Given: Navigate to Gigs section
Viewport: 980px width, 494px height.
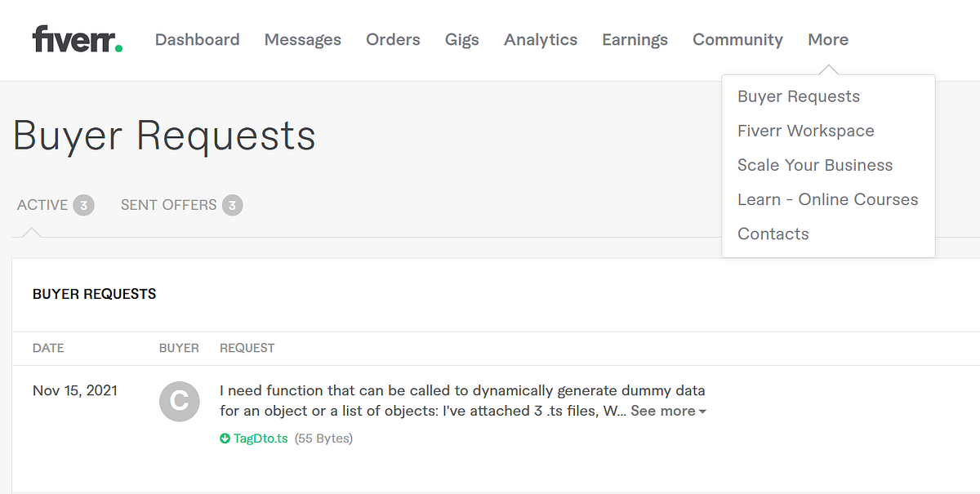Looking at the screenshot, I should coord(461,39).
